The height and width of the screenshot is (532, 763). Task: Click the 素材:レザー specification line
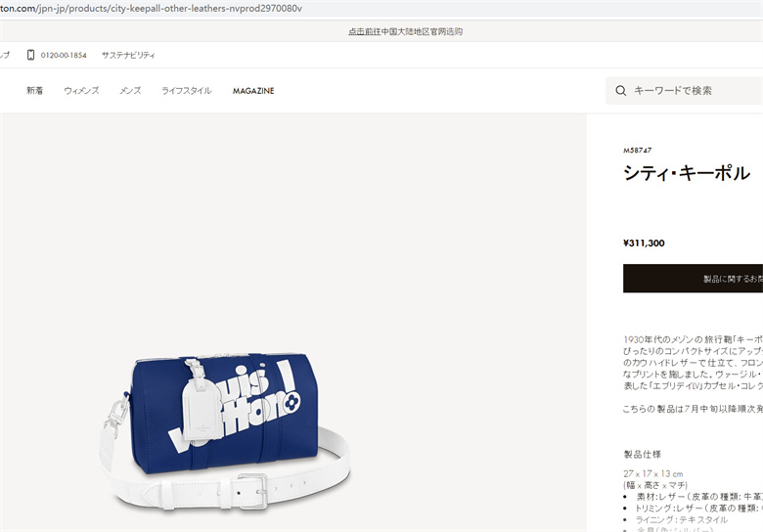(x=699, y=497)
